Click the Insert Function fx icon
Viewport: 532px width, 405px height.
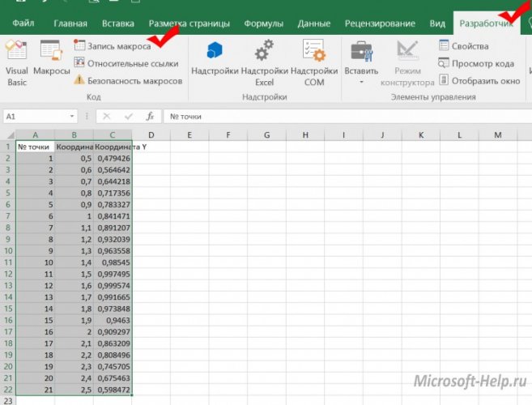pos(150,117)
